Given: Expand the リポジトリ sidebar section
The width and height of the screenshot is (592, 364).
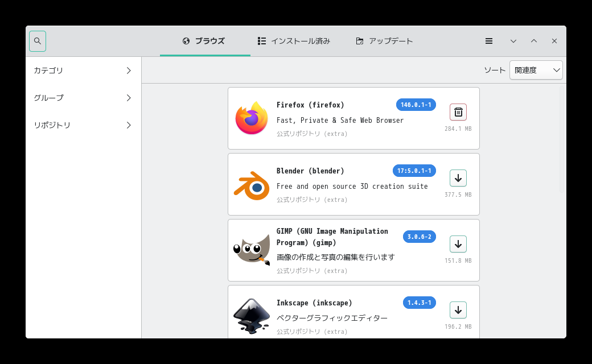Looking at the screenshot, I should [82, 125].
